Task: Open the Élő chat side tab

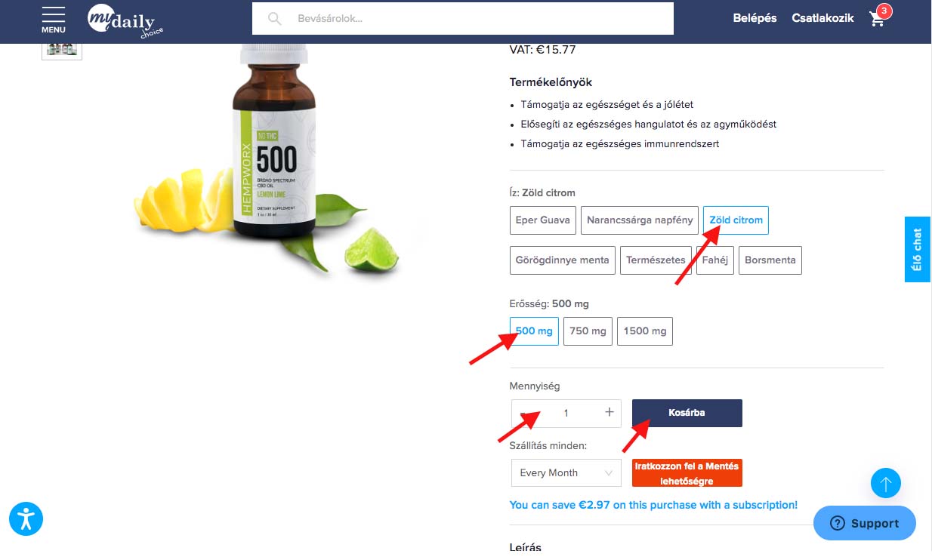Action: coord(918,250)
